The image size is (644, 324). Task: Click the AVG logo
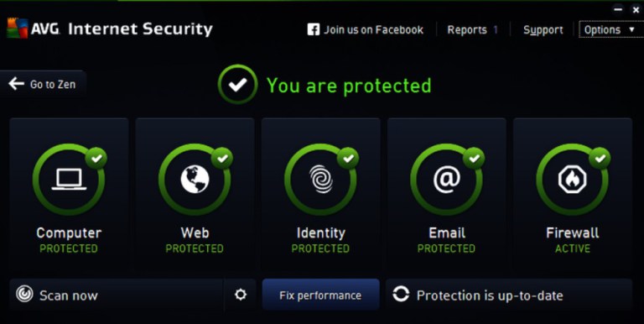(x=18, y=29)
